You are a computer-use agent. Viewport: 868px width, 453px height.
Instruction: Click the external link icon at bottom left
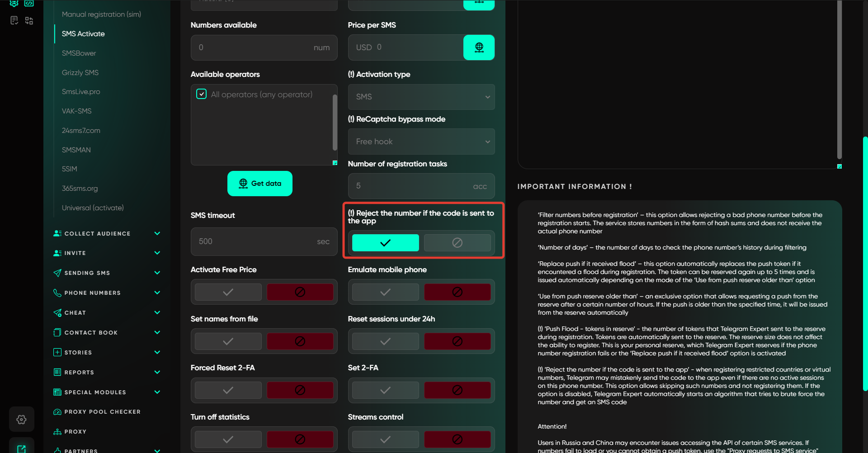tap(21, 448)
